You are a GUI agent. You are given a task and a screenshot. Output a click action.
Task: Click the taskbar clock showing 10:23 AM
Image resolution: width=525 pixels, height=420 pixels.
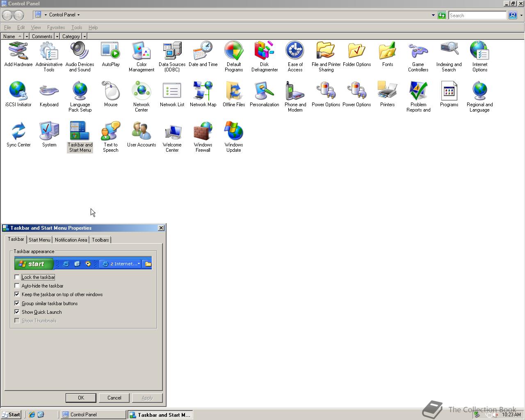pos(511,415)
